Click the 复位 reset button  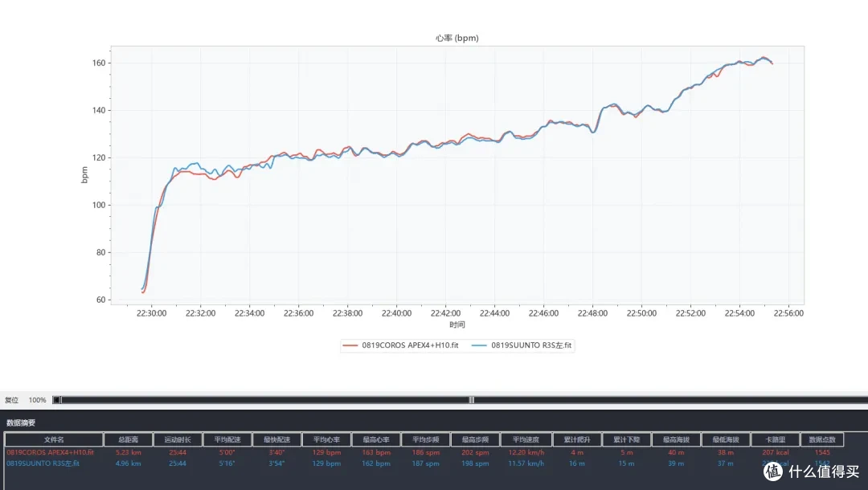click(11, 400)
